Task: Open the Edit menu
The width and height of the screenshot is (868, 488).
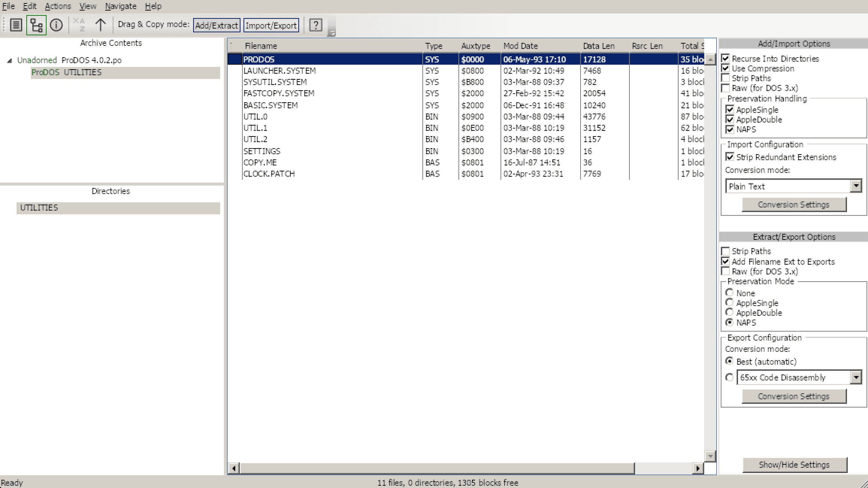Action: click(x=30, y=6)
